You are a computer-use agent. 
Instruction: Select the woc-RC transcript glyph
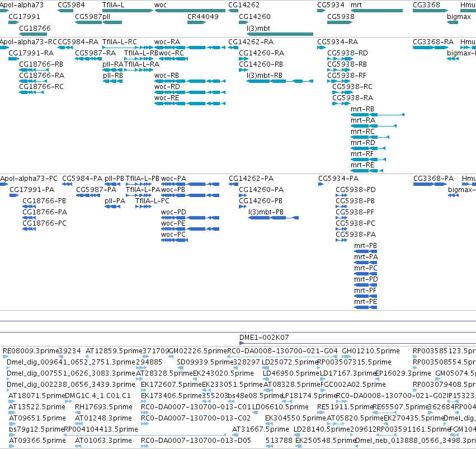[x=173, y=59]
